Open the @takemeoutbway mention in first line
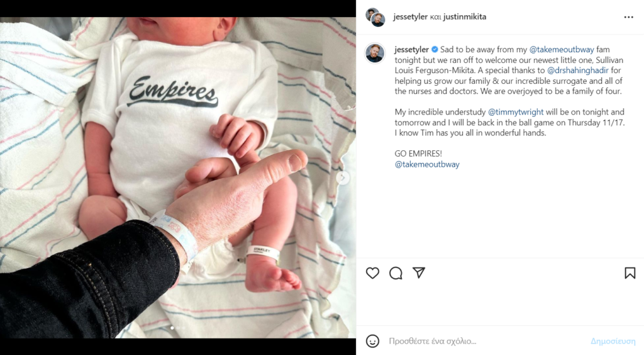The height and width of the screenshot is (355, 644). (x=562, y=50)
